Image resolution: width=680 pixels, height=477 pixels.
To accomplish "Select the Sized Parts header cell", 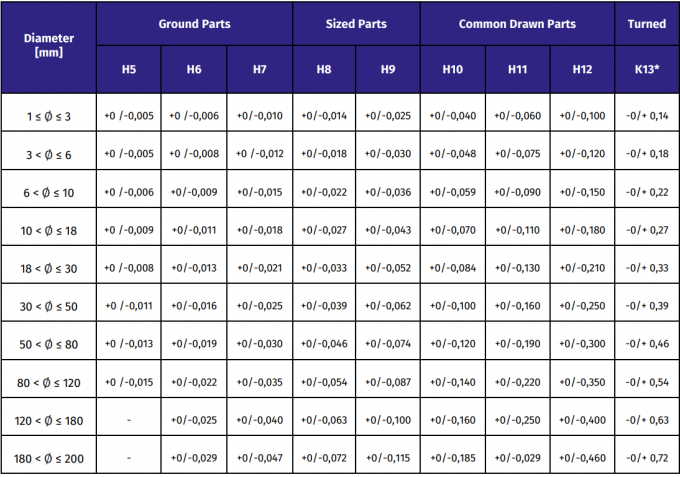I will (356, 24).
